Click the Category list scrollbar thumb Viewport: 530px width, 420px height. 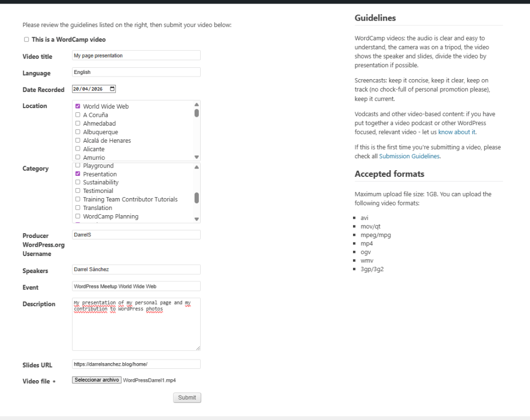pyautogui.click(x=197, y=198)
